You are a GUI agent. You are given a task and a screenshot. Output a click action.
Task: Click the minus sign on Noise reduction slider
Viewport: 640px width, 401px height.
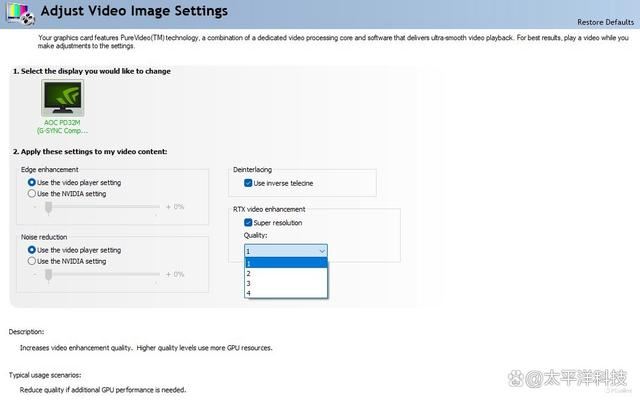click(37, 273)
